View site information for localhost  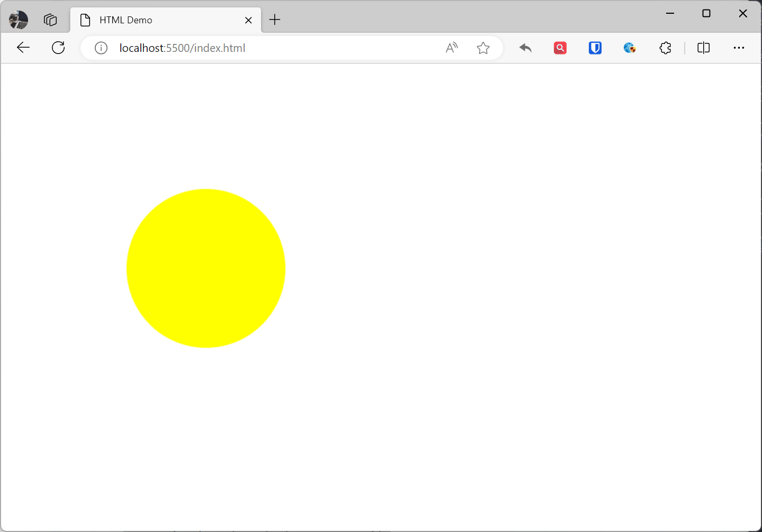(101, 48)
